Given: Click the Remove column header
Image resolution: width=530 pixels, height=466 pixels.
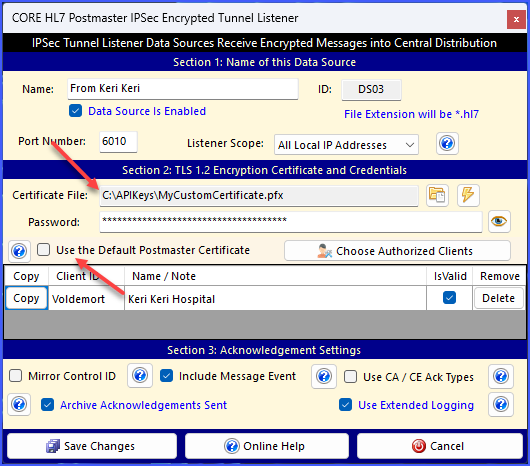Looking at the screenshot, I should 500,276.
